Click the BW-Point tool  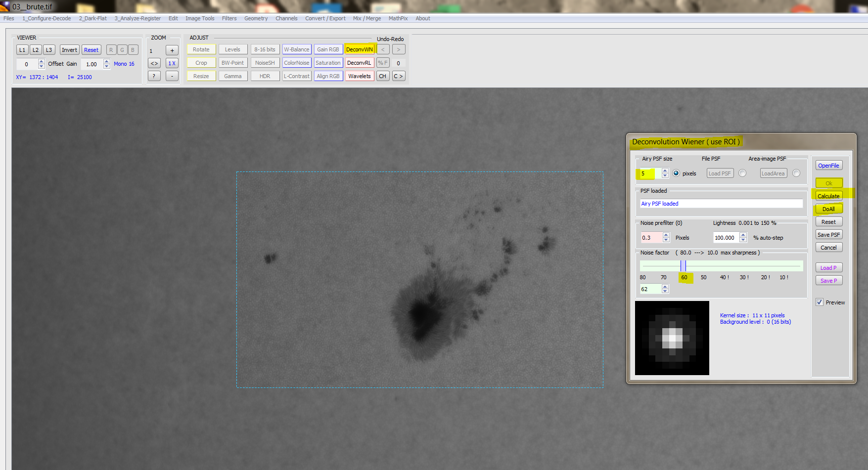coord(233,63)
